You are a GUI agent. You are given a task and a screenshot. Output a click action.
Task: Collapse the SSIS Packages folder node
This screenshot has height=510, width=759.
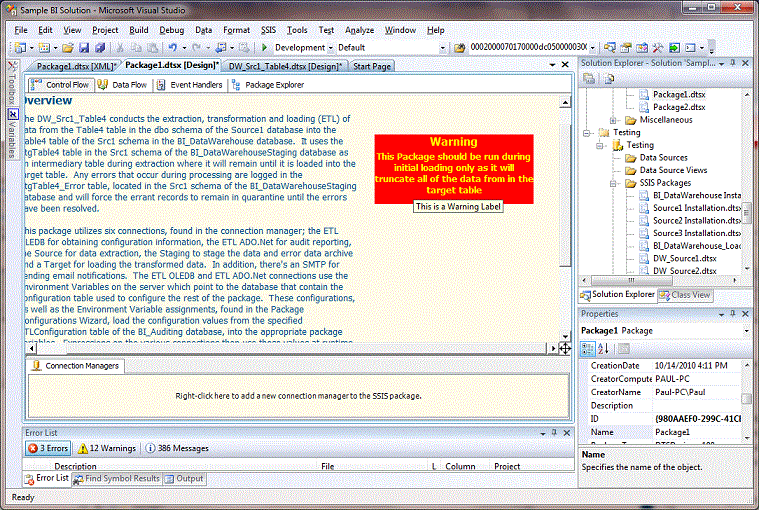pyautogui.click(x=612, y=183)
